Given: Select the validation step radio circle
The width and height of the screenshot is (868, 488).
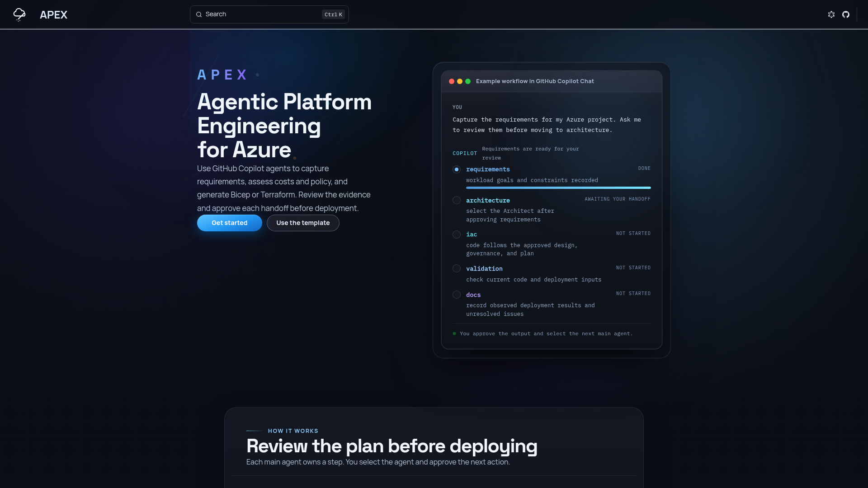Looking at the screenshot, I should coord(457,268).
